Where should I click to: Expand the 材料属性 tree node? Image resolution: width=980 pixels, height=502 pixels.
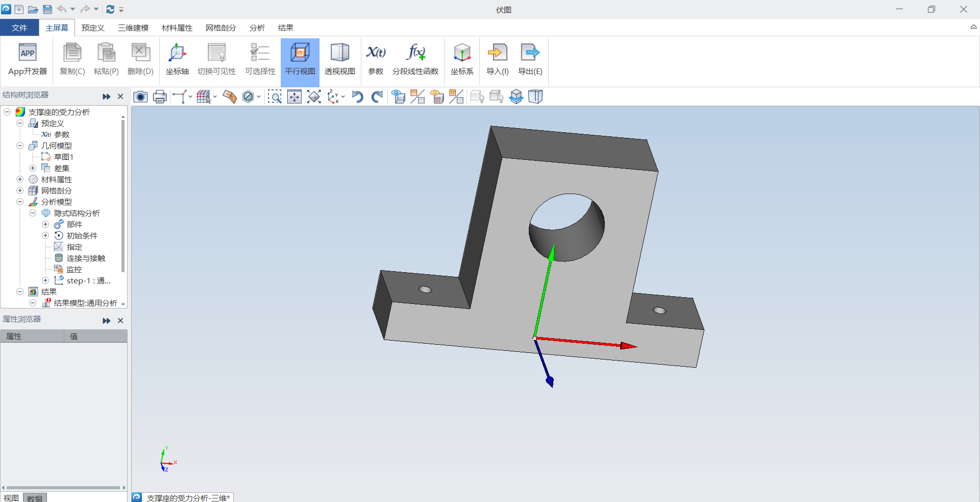(x=20, y=179)
